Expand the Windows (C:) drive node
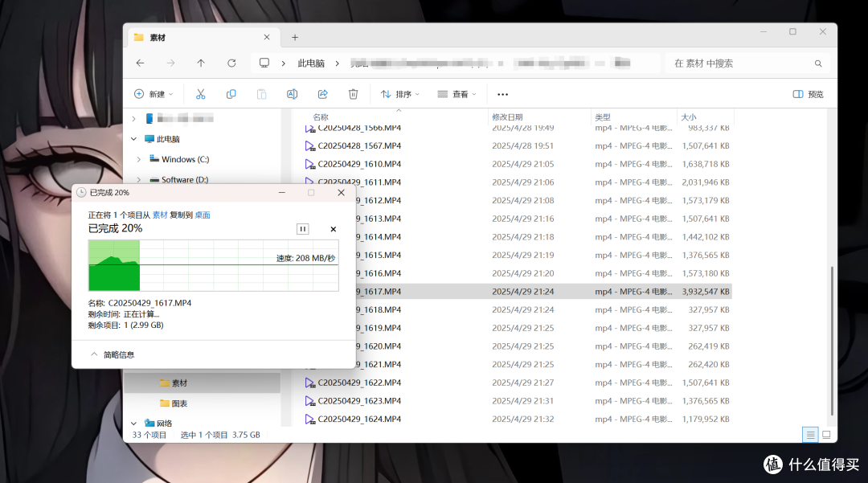Image resolution: width=868 pixels, height=483 pixels. [139, 159]
